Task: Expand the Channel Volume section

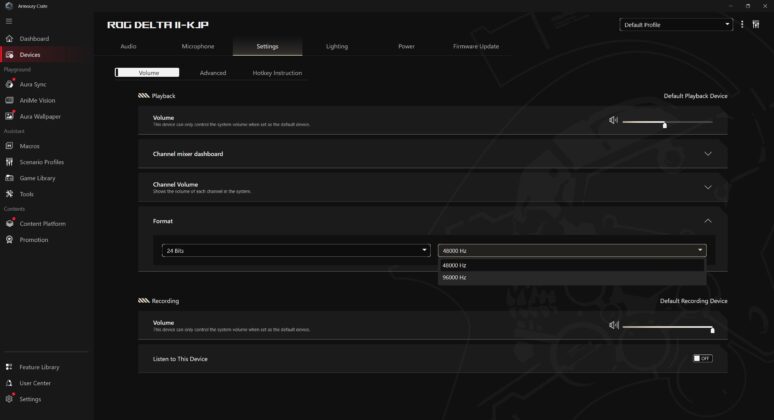Action: pos(708,188)
